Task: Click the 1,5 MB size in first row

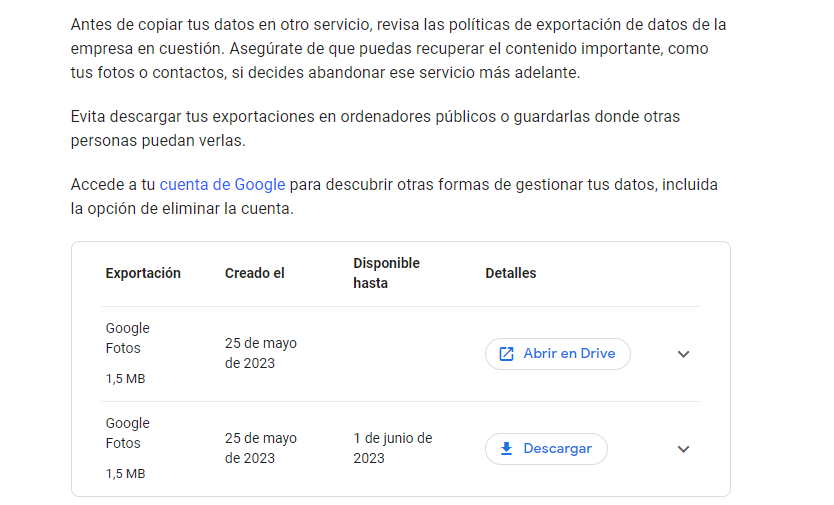Action: click(125, 379)
